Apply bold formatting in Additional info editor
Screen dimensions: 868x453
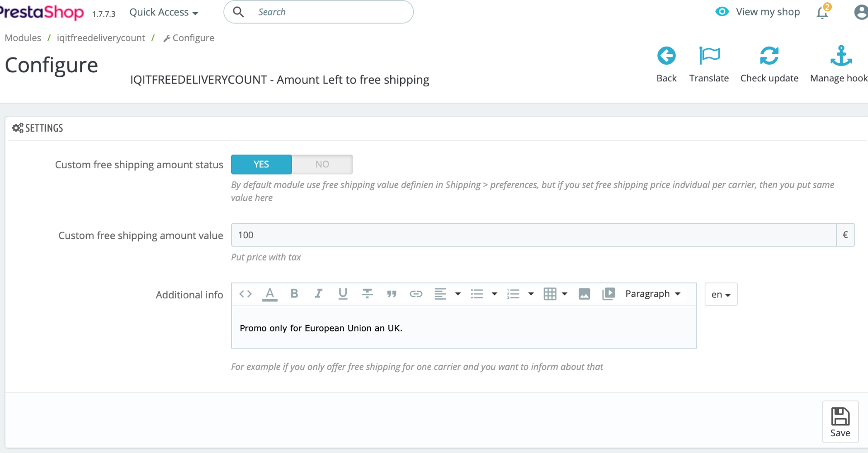[294, 294]
